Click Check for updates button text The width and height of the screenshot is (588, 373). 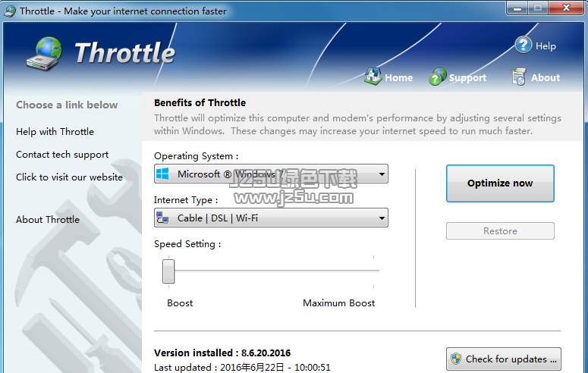[511, 359]
